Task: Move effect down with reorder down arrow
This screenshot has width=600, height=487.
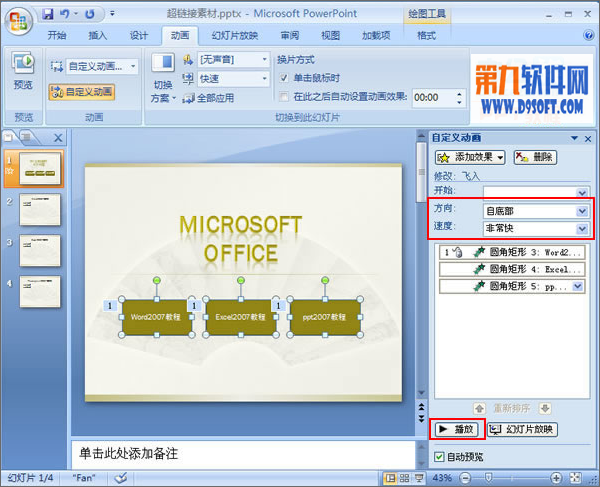Action: click(545, 409)
